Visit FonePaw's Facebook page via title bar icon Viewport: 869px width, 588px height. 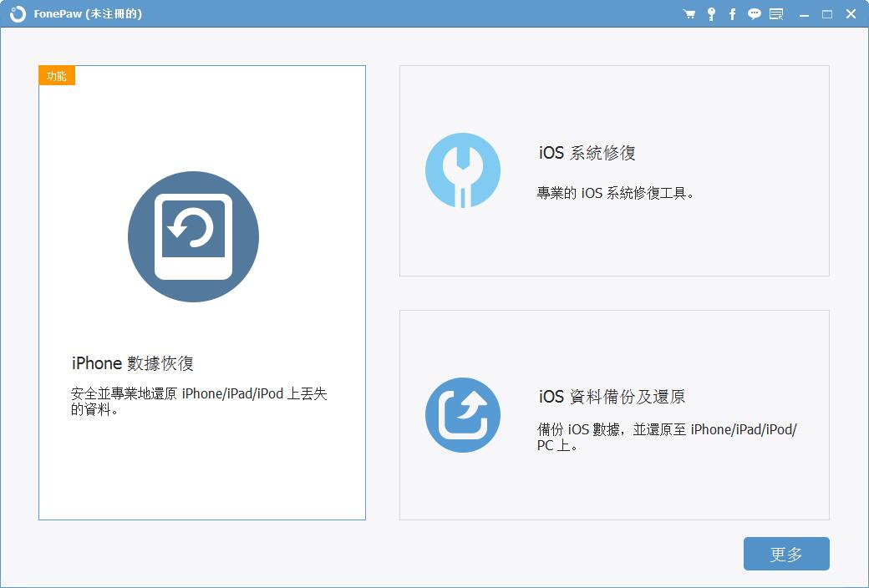[x=733, y=13]
